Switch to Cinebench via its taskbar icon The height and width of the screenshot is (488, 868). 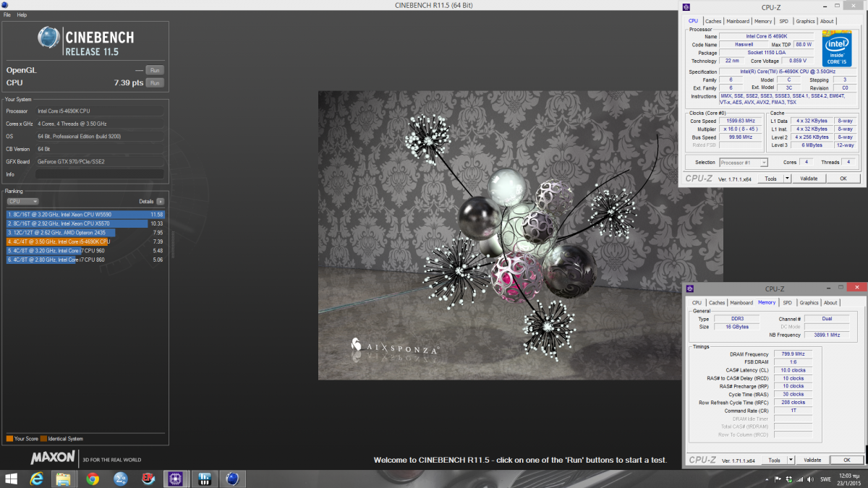(x=232, y=479)
